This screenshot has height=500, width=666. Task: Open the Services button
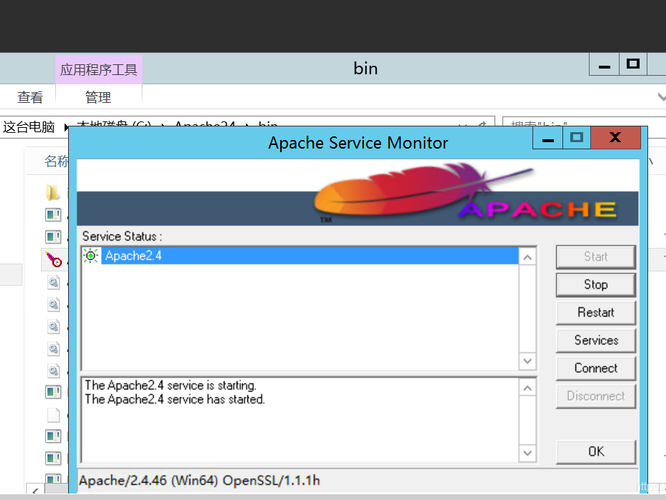(x=595, y=340)
